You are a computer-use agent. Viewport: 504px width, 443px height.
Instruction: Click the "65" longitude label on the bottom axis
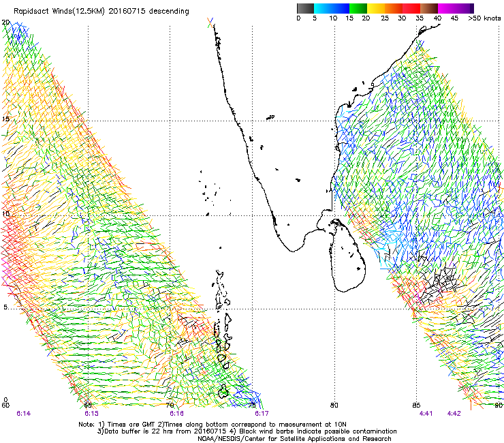coord(88,406)
